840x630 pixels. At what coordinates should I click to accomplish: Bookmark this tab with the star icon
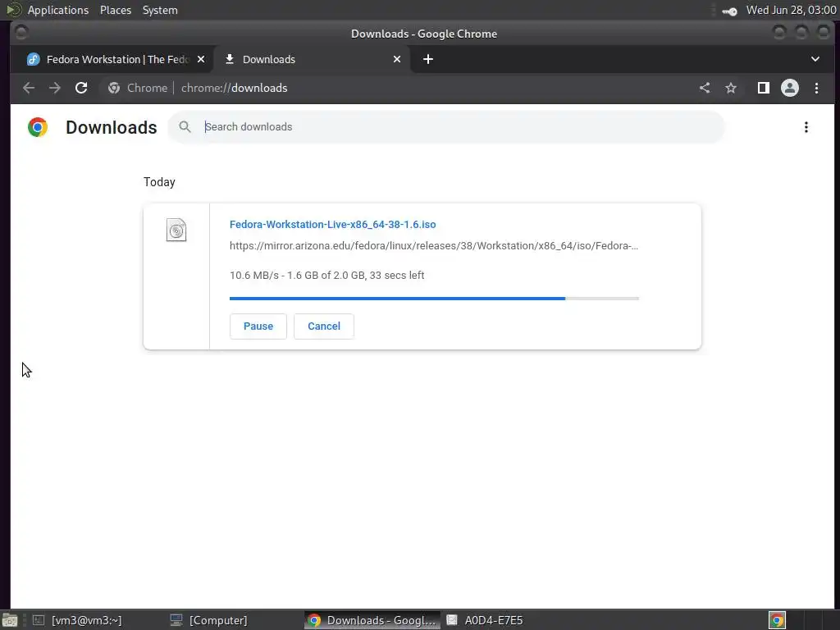[731, 88]
